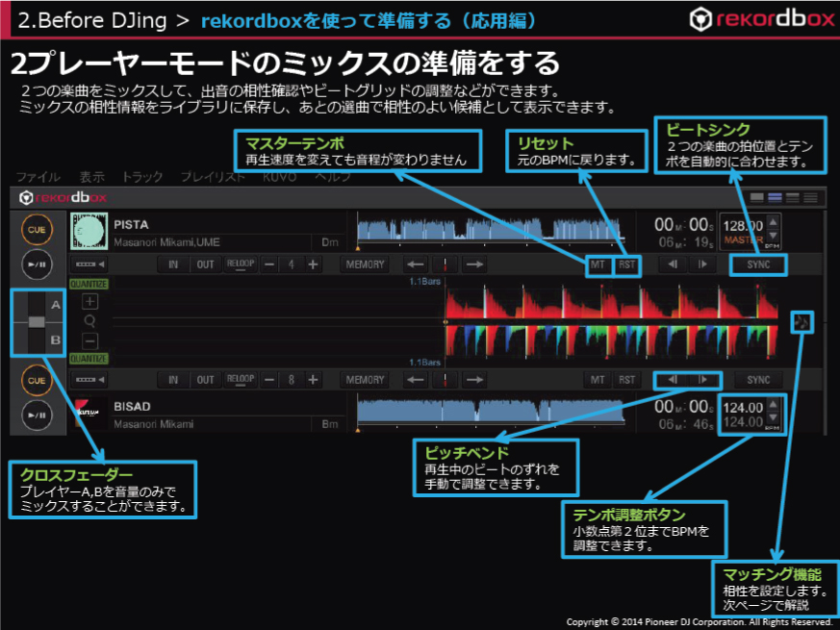
Task: Click the 128.00 BPM value on deck A
Action: point(743,225)
